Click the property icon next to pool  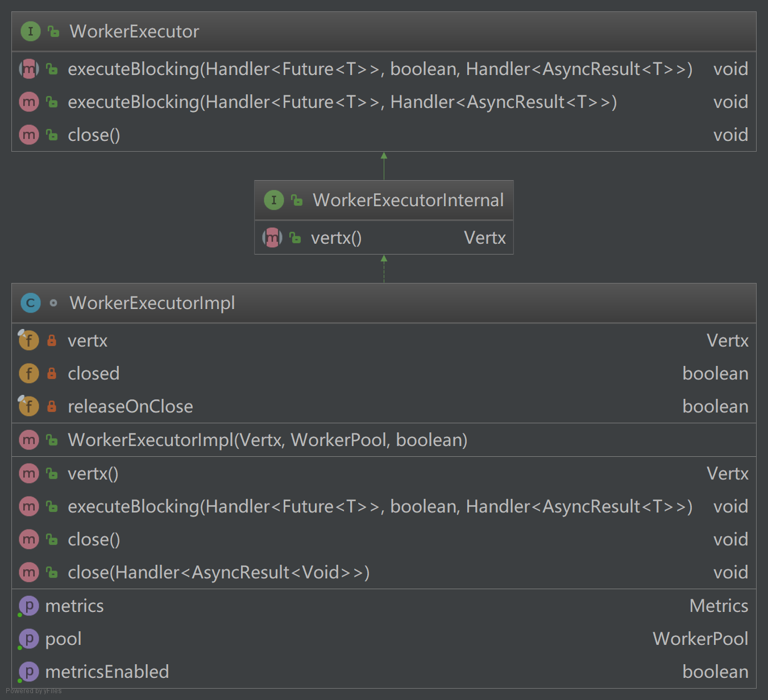click(x=28, y=639)
